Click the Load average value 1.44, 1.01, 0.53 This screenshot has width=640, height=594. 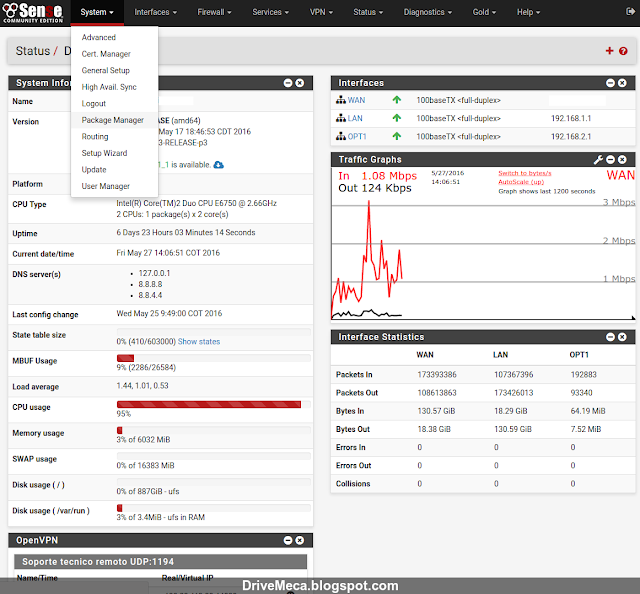coord(142,386)
